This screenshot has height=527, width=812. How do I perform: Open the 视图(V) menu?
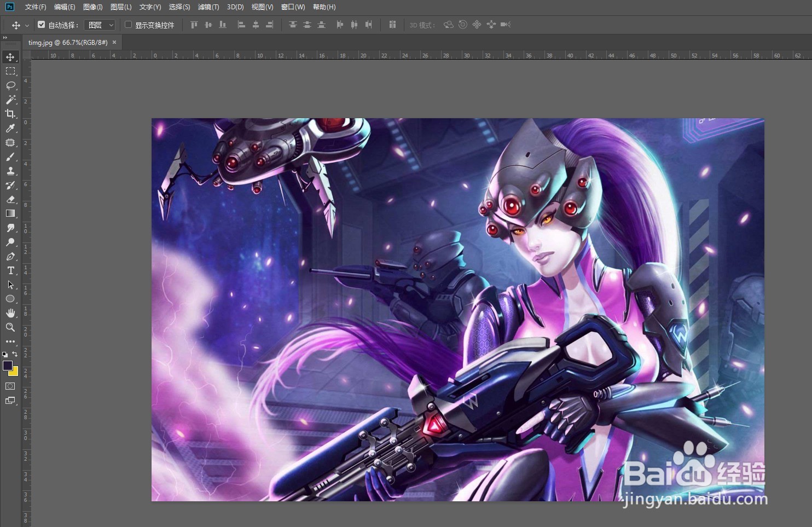[262, 7]
